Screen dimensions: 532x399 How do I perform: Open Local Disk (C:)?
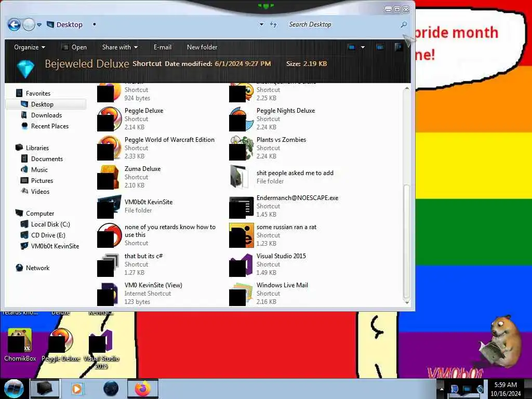46,224
